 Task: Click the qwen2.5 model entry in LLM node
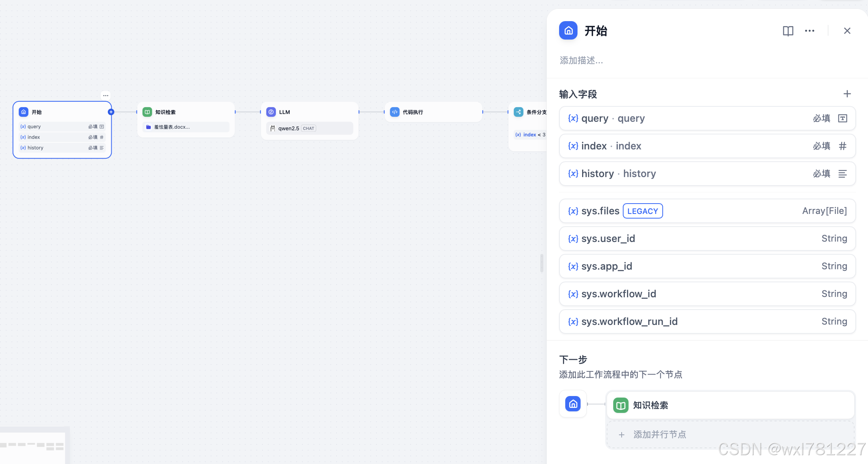[310, 128]
